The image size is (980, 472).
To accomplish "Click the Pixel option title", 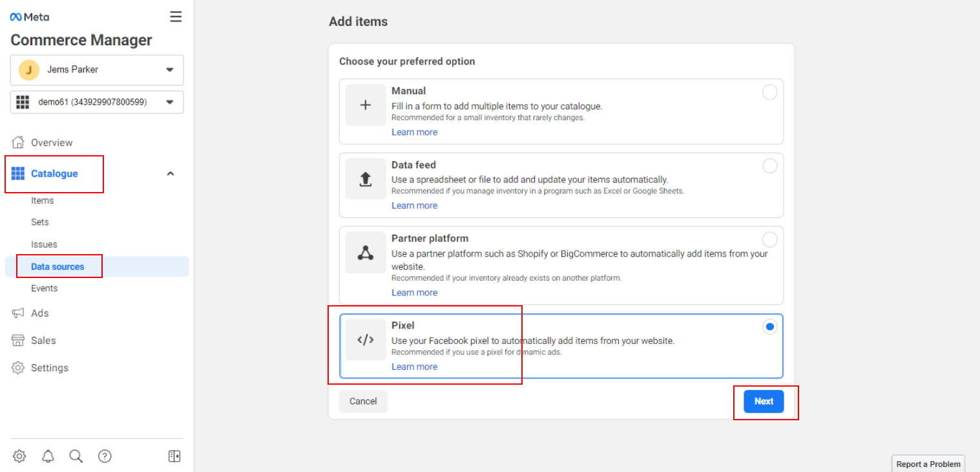I will tap(403, 325).
